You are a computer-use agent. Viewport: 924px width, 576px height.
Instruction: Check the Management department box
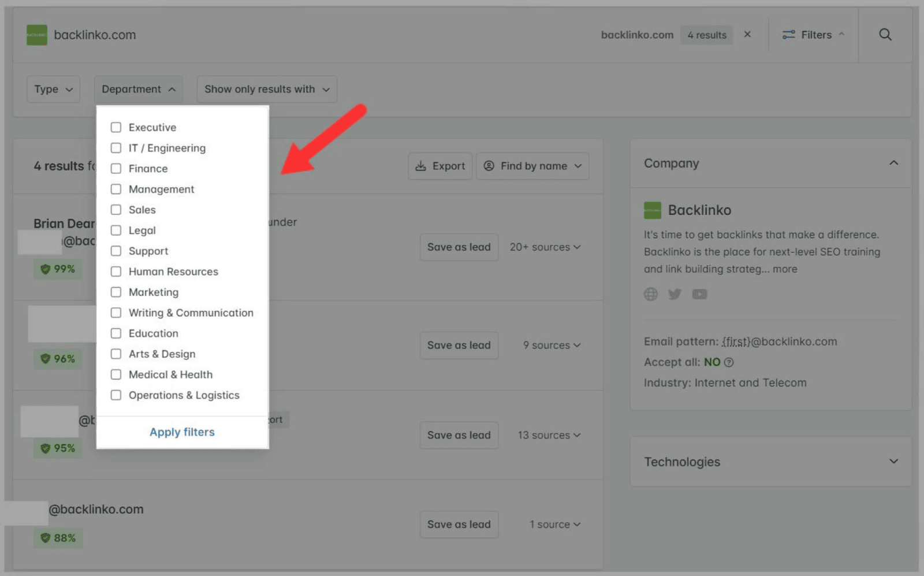click(x=116, y=189)
